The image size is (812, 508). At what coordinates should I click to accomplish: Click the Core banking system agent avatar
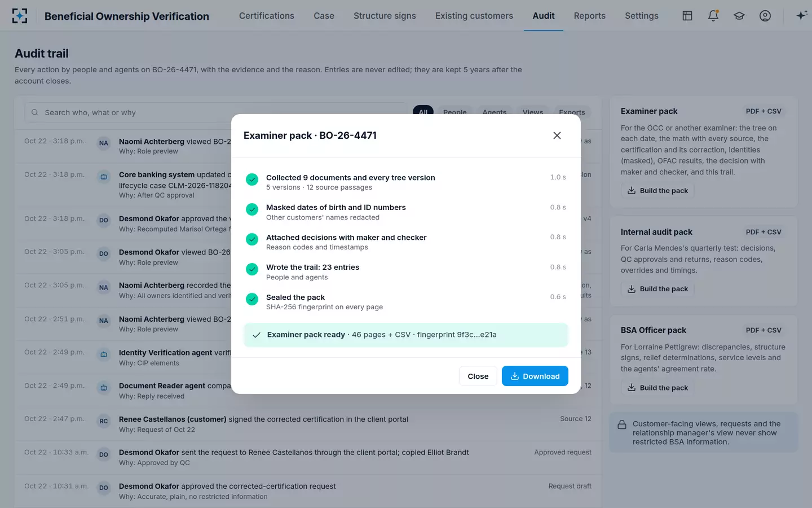coord(104,177)
